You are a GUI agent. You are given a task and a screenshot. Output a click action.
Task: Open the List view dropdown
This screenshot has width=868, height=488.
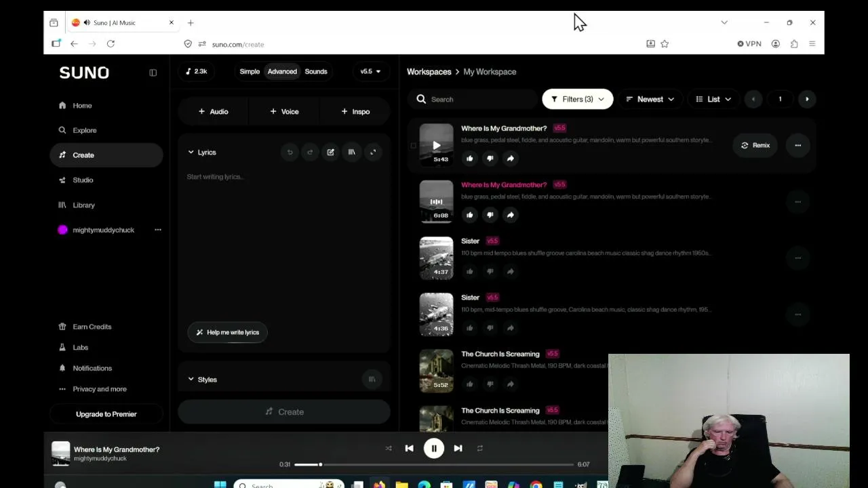(x=713, y=99)
